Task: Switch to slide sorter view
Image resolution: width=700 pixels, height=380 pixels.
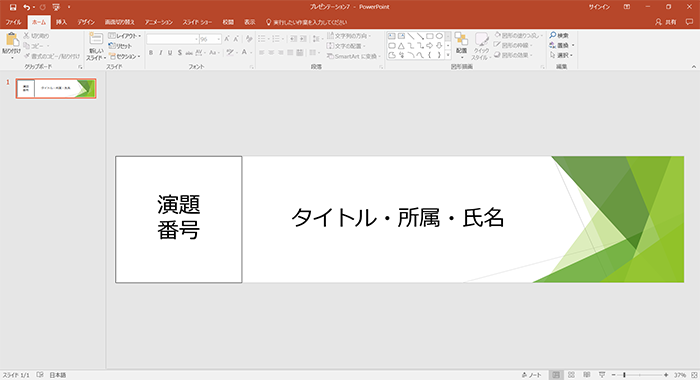Action: click(571, 375)
